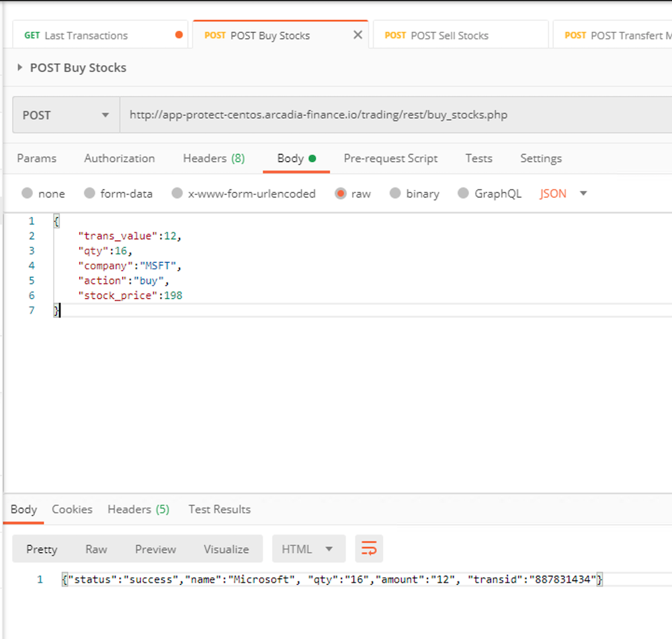This screenshot has width=672, height=639.
Task: Switch to POST Sell Stocks tab
Action: click(461, 35)
